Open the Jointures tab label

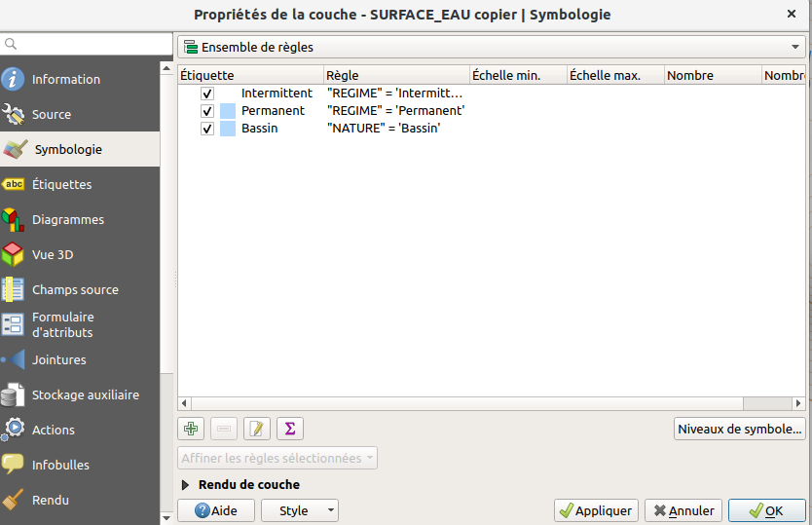59,359
